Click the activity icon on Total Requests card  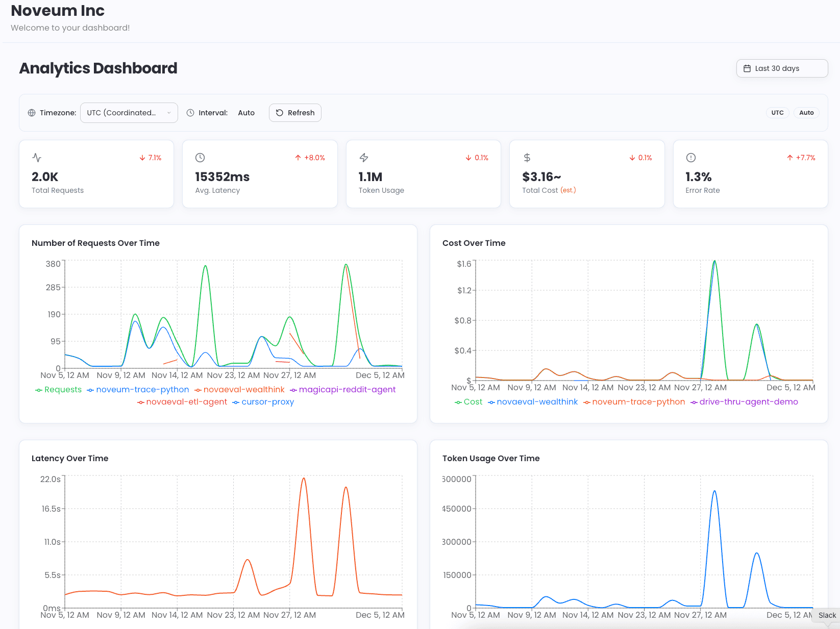coord(36,158)
